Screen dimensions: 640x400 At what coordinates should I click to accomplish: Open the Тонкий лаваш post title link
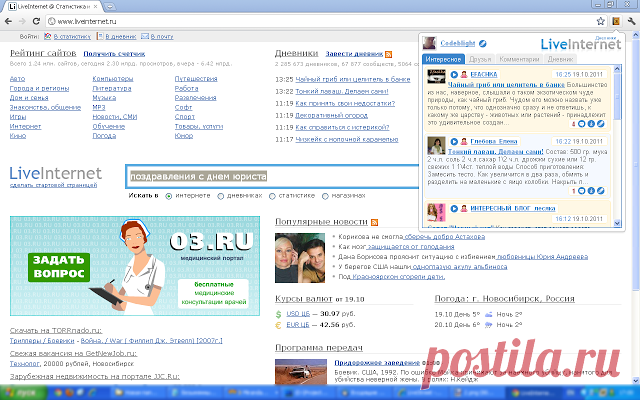coord(496,151)
